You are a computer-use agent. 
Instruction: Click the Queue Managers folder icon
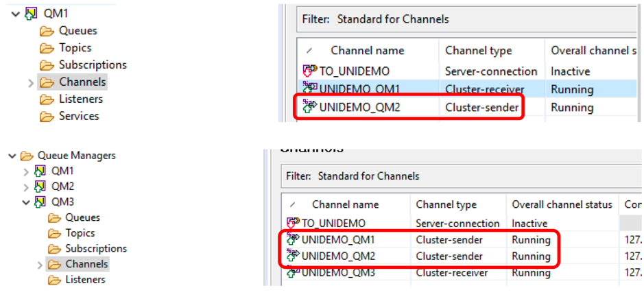pos(27,156)
